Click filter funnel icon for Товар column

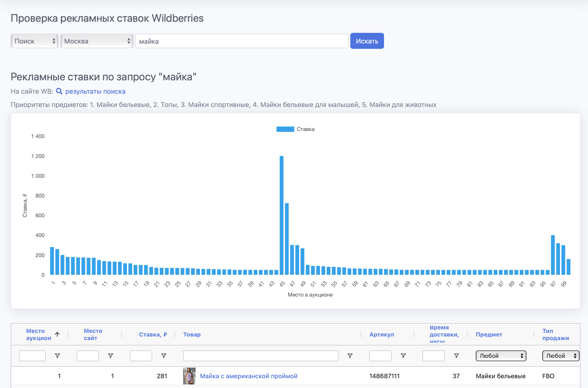click(350, 356)
